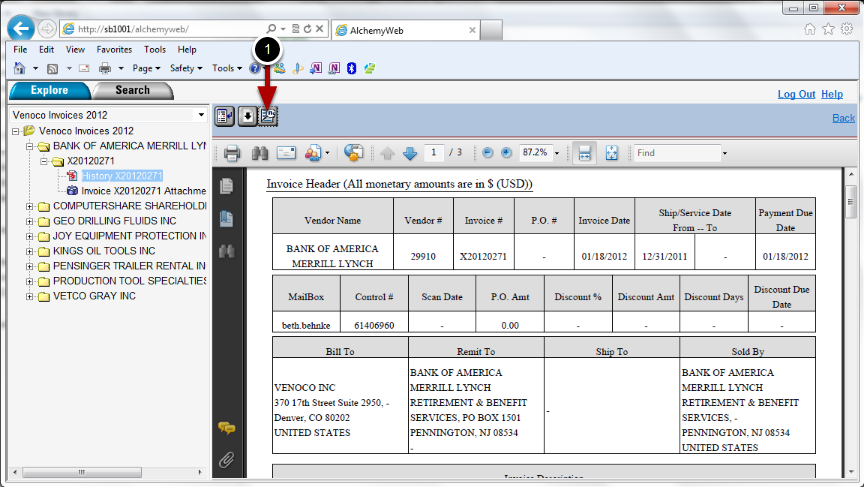Viewport: 864px width, 487px height.
Task: Click the RSS feeds toolbar icon
Action: (x=52, y=68)
